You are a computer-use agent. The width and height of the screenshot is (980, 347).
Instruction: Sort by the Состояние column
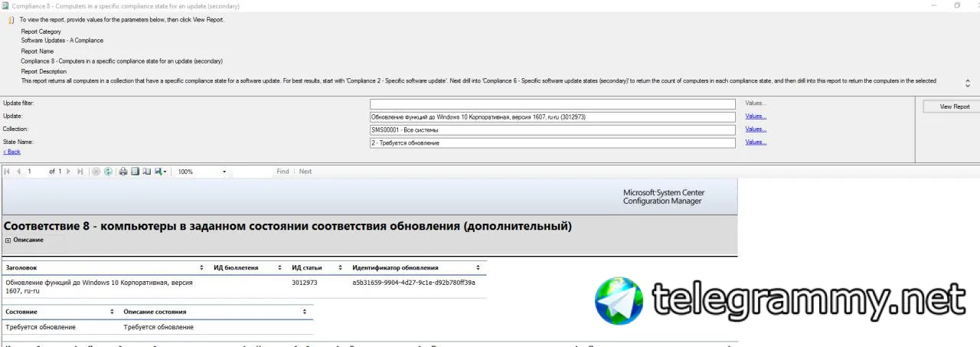click(113, 312)
